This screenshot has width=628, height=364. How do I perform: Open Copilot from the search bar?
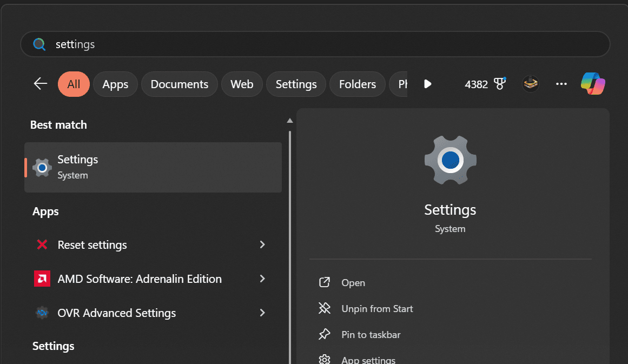(593, 84)
